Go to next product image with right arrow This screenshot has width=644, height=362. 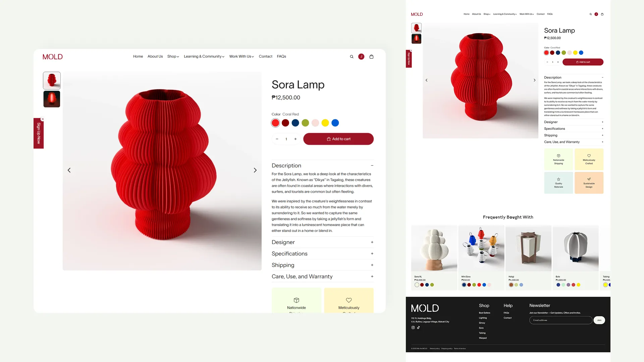coord(255,170)
